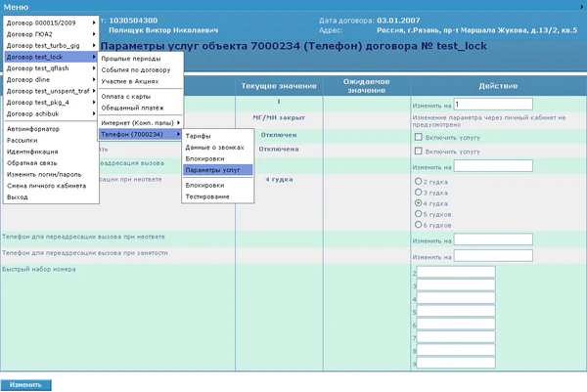This screenshot has width=587, height=392.
Task: Enable the first Включить услугу checkbox
Action: (x=418, y=137)
